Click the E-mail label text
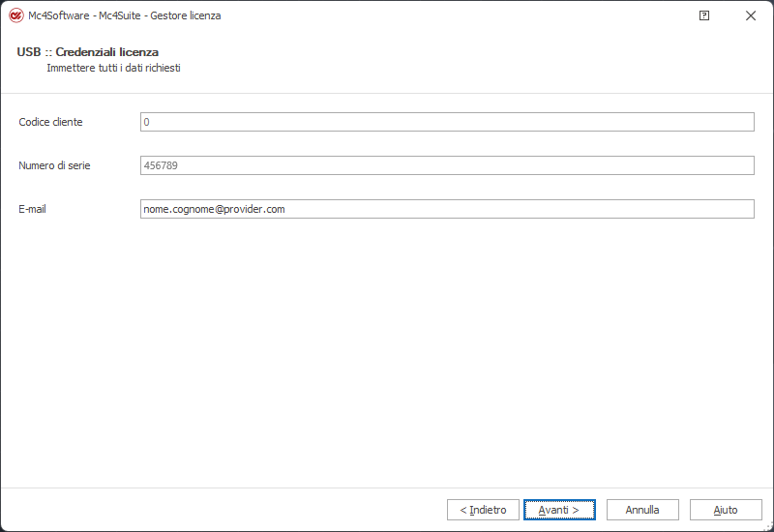Screen dimensions: 774x532 [x=32, y=209]
